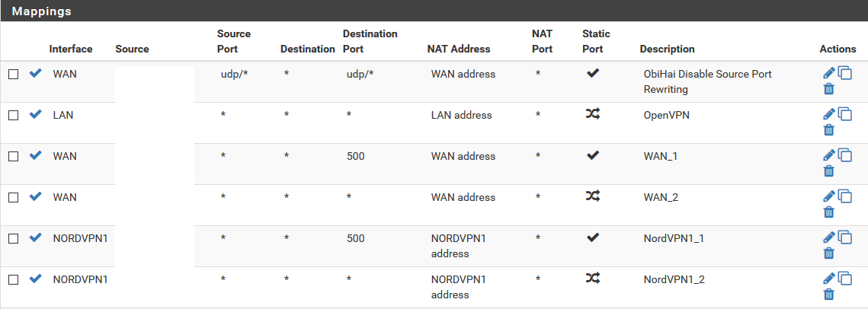Copy the NordVPN1_2 mapping
Screen dimensions: 868x309
844,279
